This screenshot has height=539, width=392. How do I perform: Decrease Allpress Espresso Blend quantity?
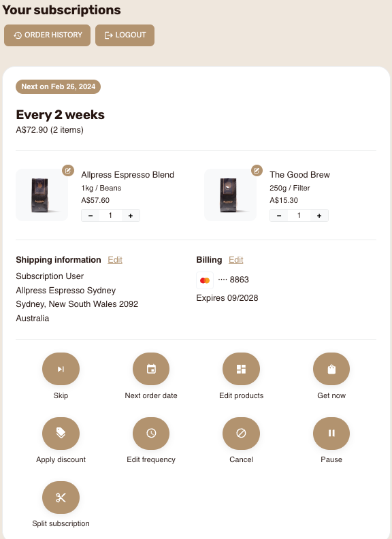[x=91, y=216]
